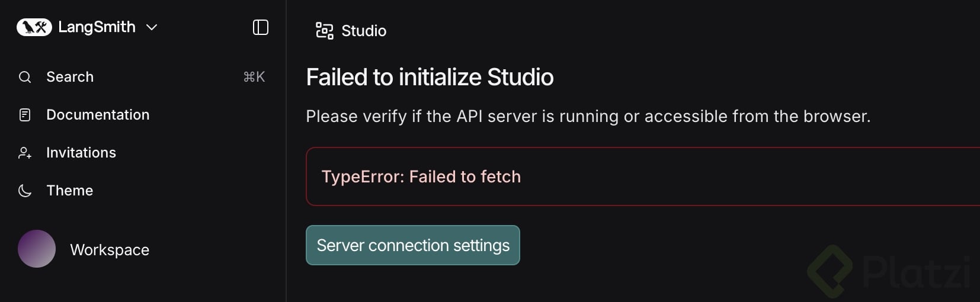The height and width of the screenshot is (302, 980).
Task: Click the magnifying glass search icon
Action: [x=25, y=77]
